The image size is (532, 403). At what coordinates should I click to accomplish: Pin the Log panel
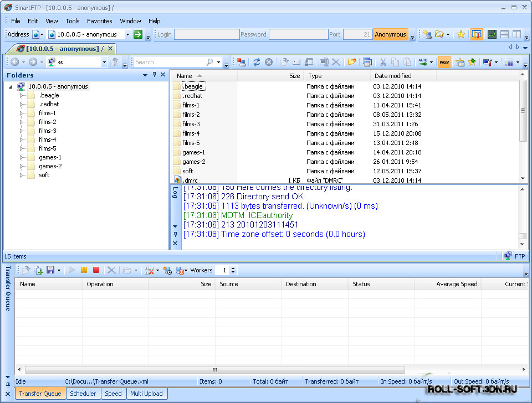tap(175, 234)
